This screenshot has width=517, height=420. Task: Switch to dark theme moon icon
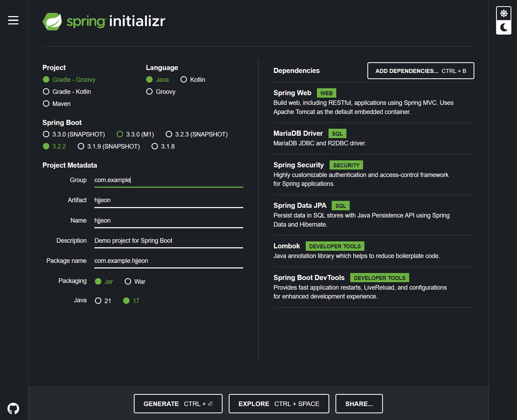pyautogui.click(x=504, y=27)
